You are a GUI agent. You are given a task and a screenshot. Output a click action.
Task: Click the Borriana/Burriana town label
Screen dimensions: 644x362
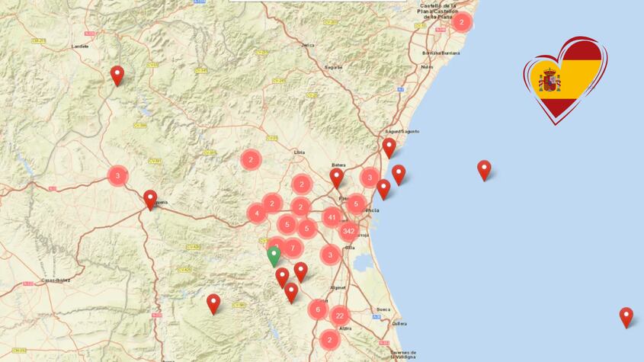click(x=441, y=53)
